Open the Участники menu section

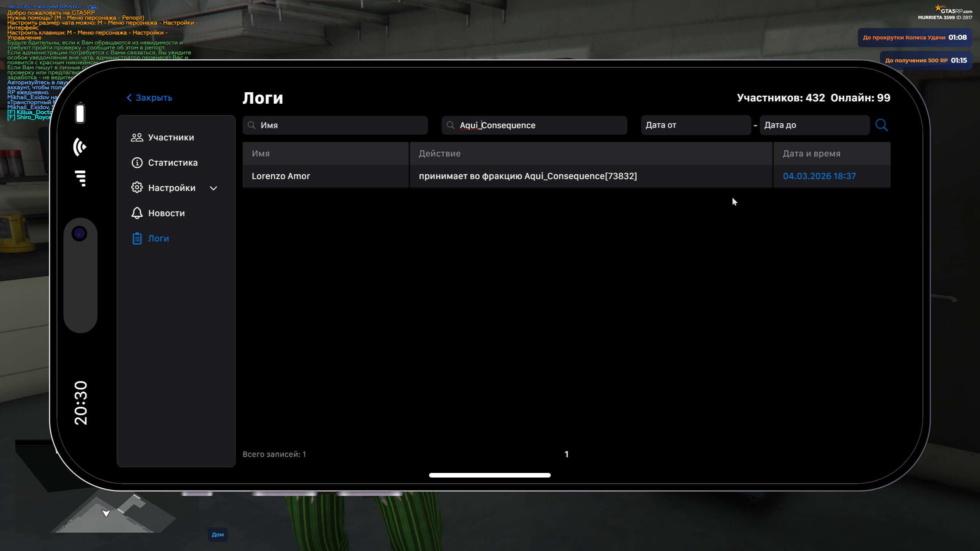coord(171,137)
